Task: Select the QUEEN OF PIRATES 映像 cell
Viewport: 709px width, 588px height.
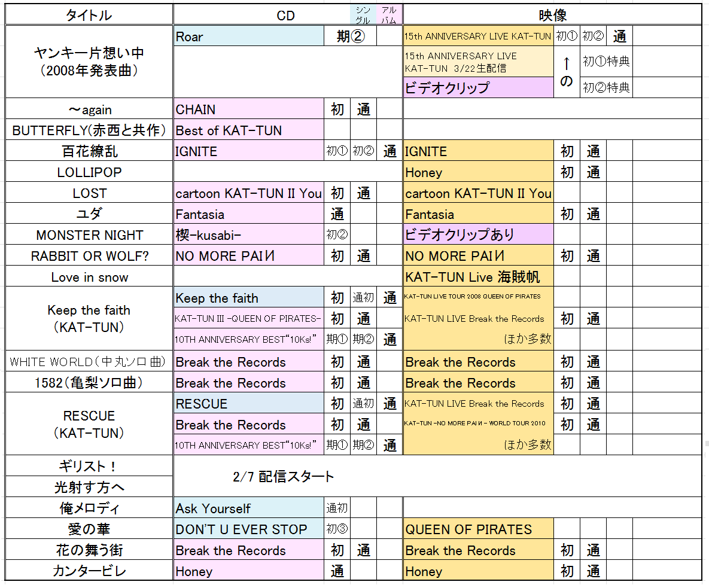Action: click(479, 529)
